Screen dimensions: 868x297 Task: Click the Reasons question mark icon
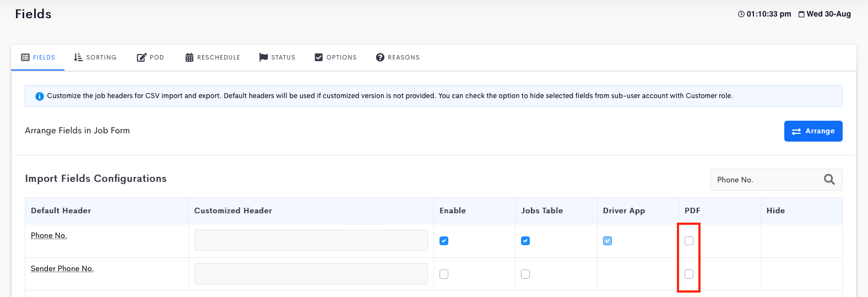click(380, 57)
